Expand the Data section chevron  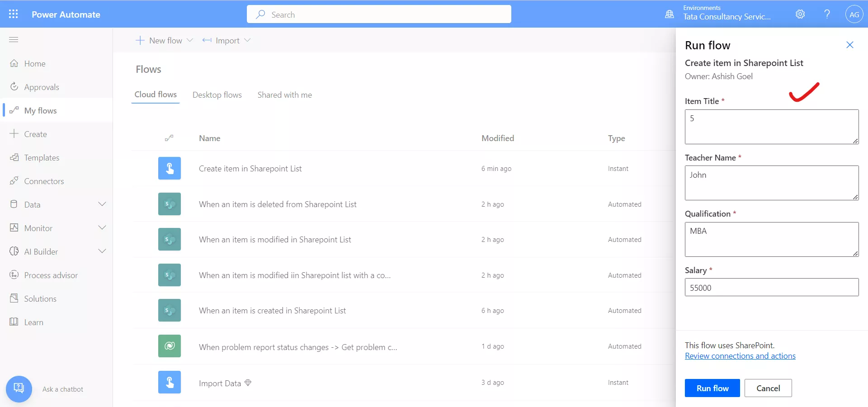pos(102,204)
